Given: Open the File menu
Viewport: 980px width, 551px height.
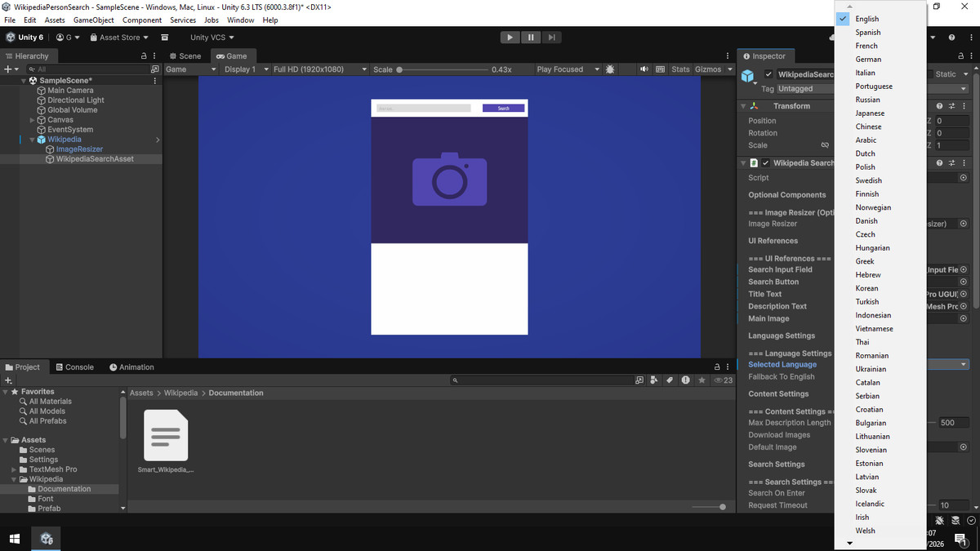Looking at the screenshot, I should pos(10,20).
